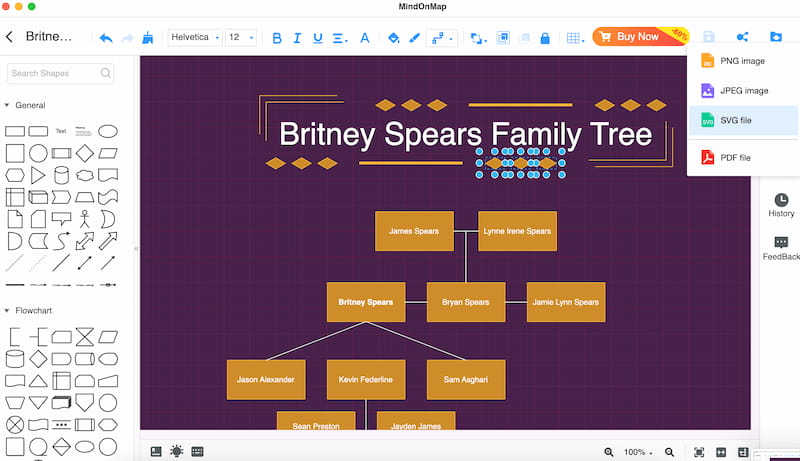Select the Jason Alexander node
Image resolution: width=800 pixels, height=461 pixels.
click(266, 379)
